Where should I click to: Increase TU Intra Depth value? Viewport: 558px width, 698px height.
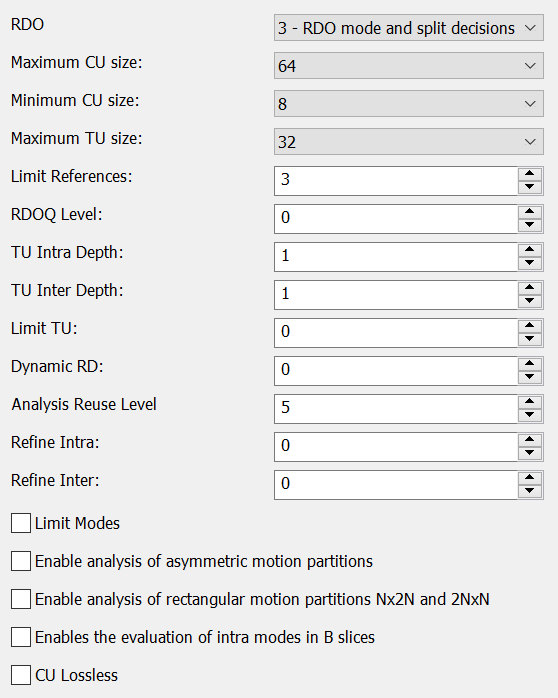(530, 250)
